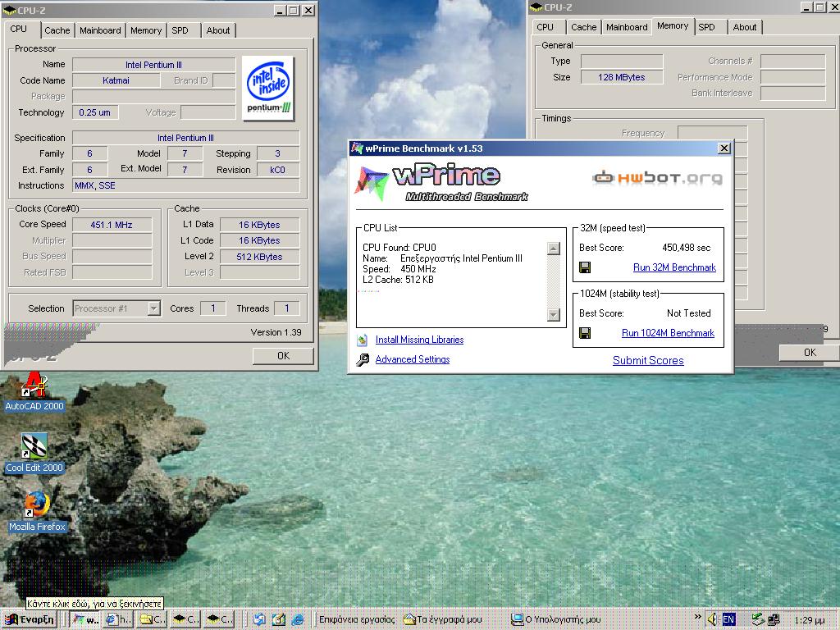Click the first quick launch icon on taskbar
The image size is (840, 630).
tap(259, 619)
